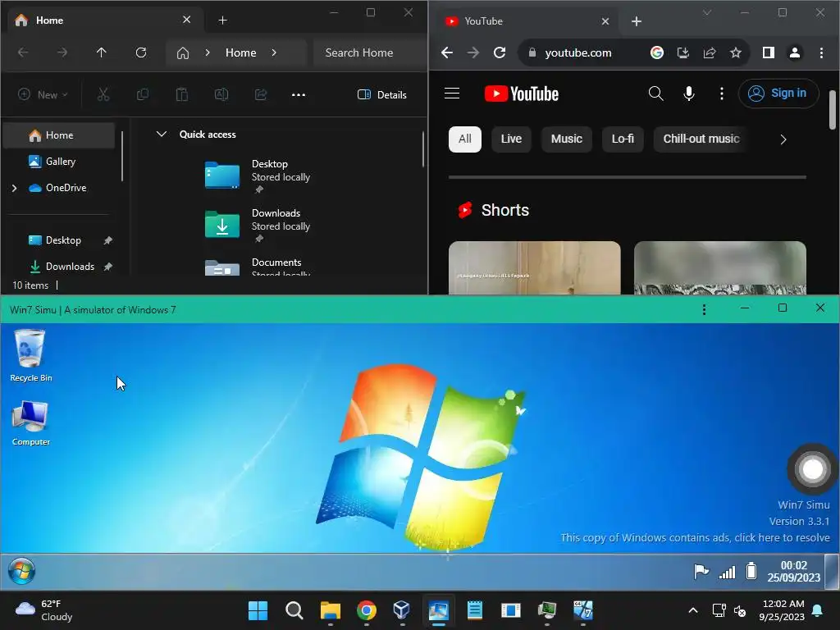Screen dimensions: 840x630
Task: Open the Desktop folder in Quick access
Action: click(x=257, y=176)
